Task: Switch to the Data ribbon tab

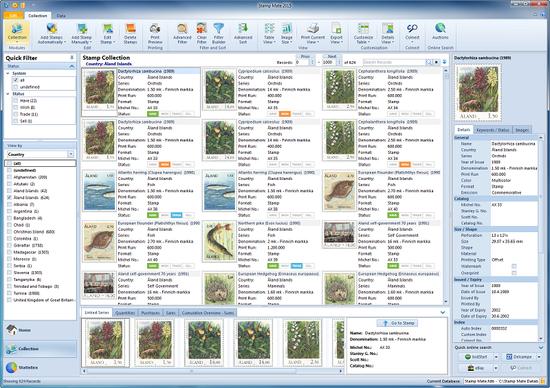Action: [61, 16]
